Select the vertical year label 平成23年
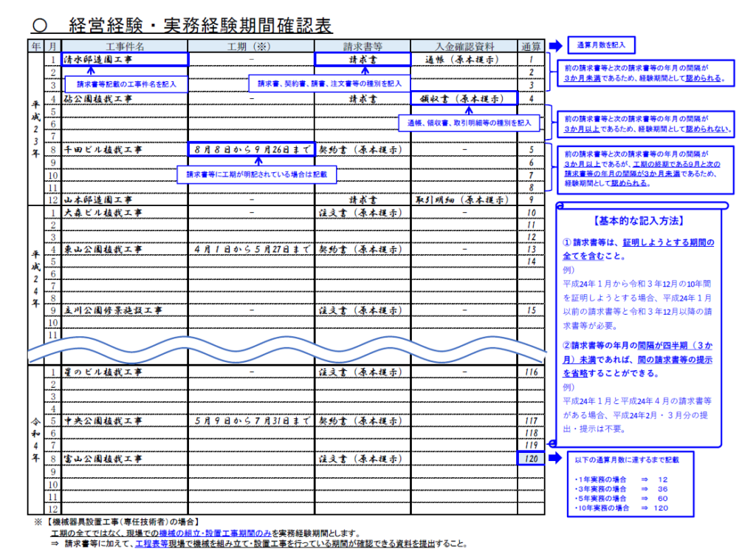The image size is (756, 560). click(x=35, y=129)
